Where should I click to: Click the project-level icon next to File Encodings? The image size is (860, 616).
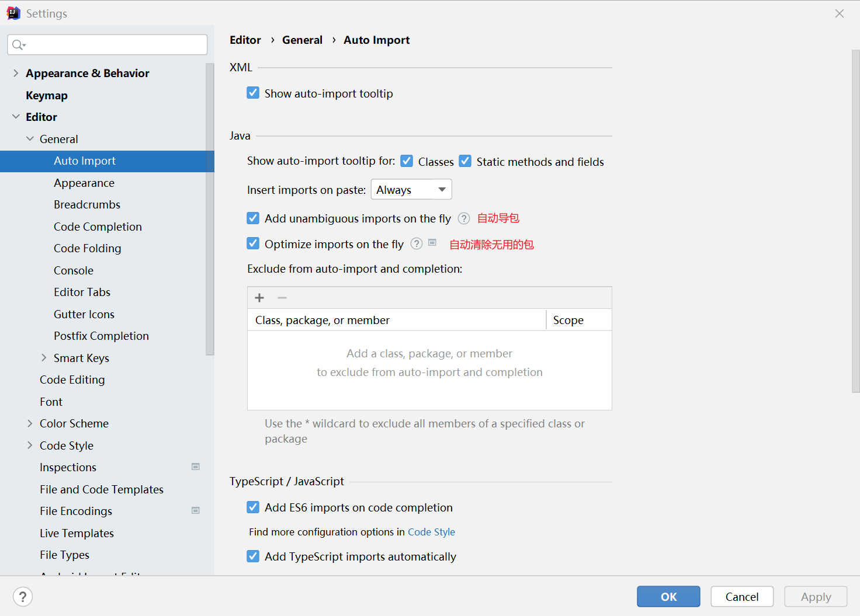196,510
